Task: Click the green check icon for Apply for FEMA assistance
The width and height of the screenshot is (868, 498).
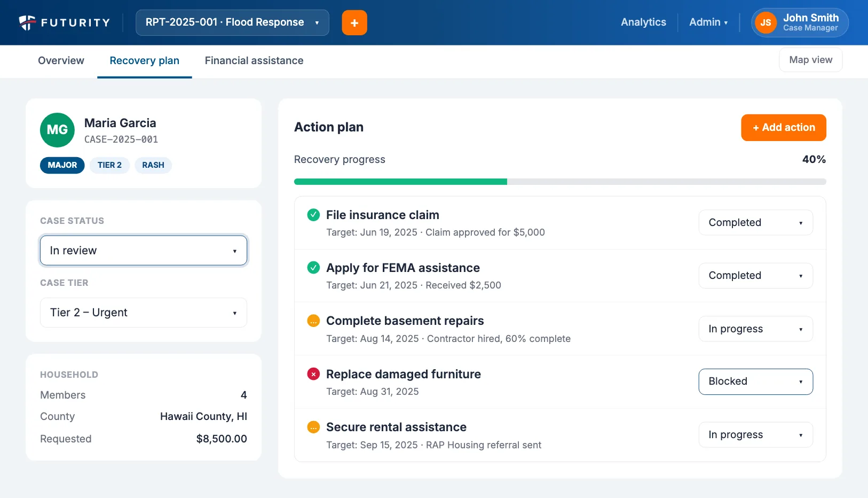Action: click(x=313, y=268)
